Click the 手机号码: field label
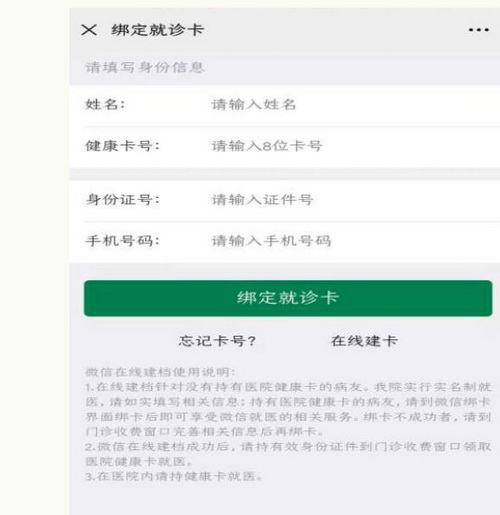 (123, 241)
